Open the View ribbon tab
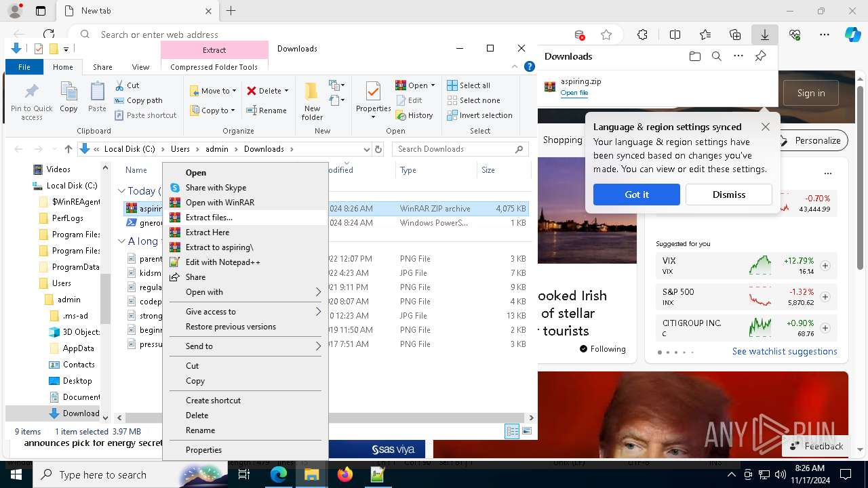Viewport: 868px width, 488px height. tap(140, 67)
